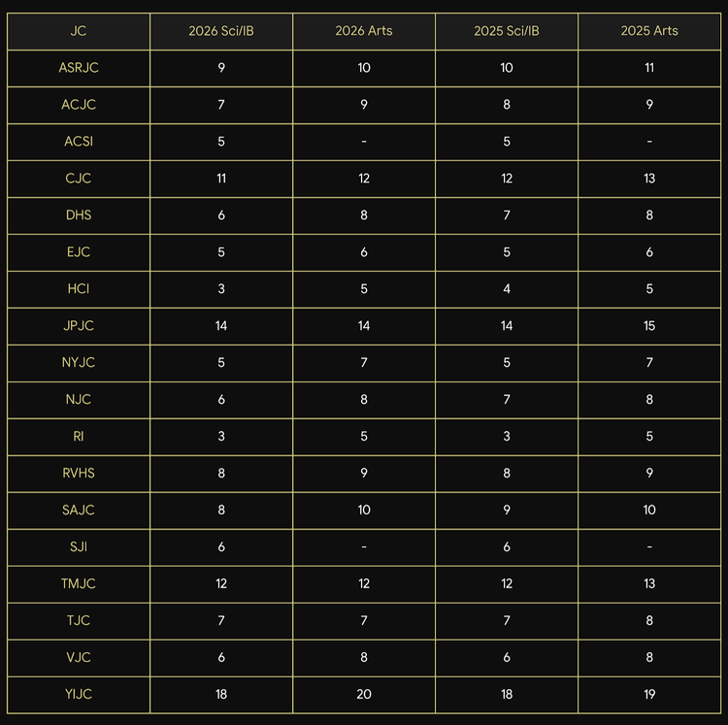Select the NYJC row label
The image size is (728, 725).
click(79, 363)
